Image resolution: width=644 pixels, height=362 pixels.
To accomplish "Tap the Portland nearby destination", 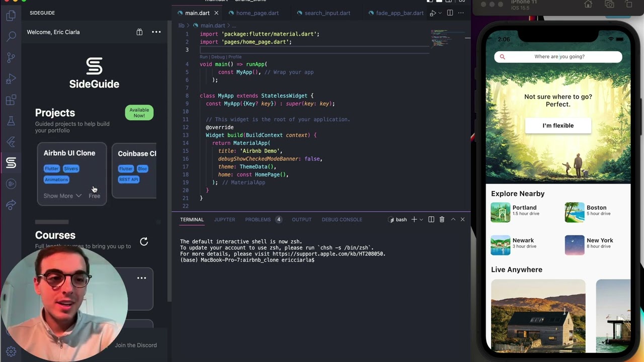I will [516, 213].
